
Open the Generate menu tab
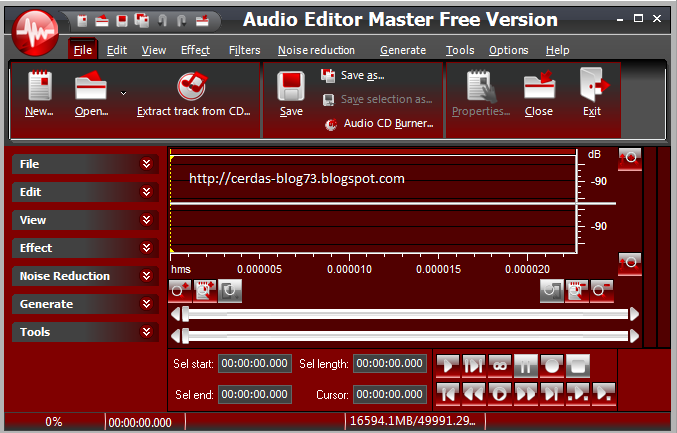pyautogui.click(x=403, y=50)
